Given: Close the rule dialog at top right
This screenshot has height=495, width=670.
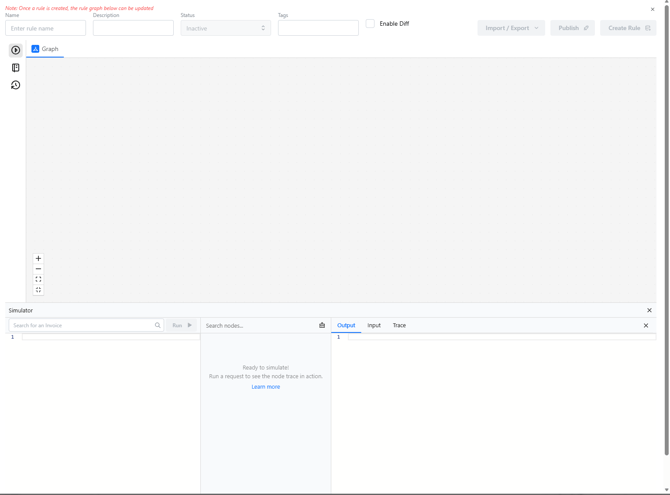Looking at the screenshot, I should coord(652,9).
